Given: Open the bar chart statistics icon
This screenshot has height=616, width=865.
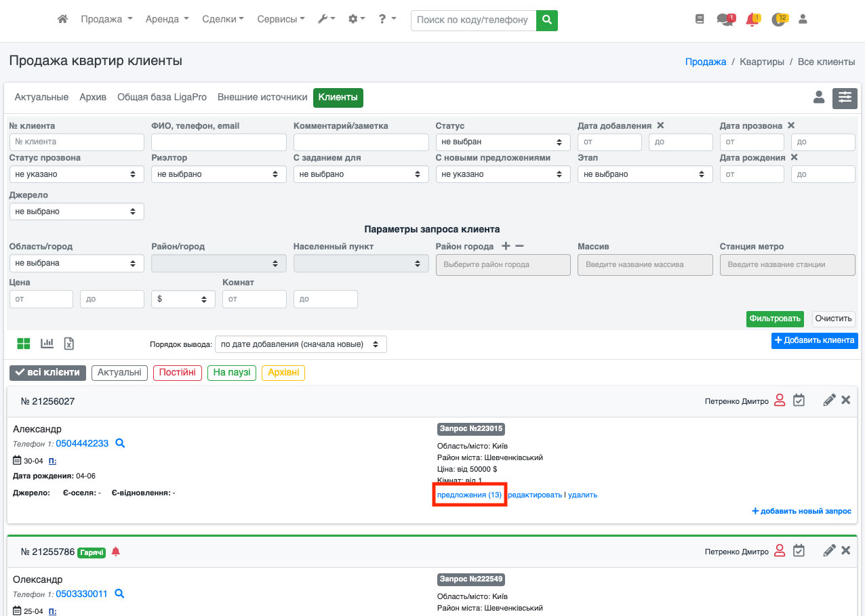Looking at the screenshot, I should point(47,344).
